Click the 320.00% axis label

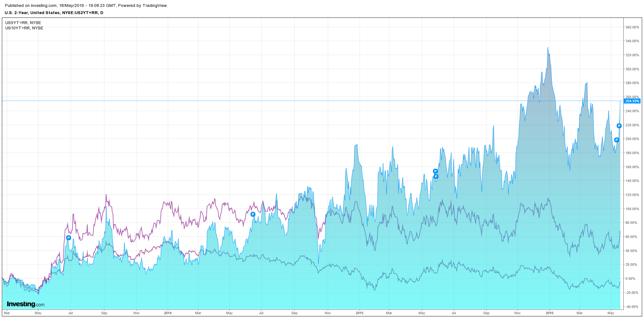click(x=632, y=55)
